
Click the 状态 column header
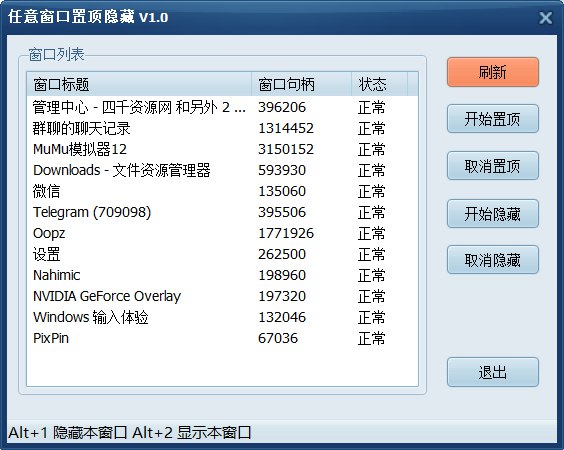click(379, 84)
